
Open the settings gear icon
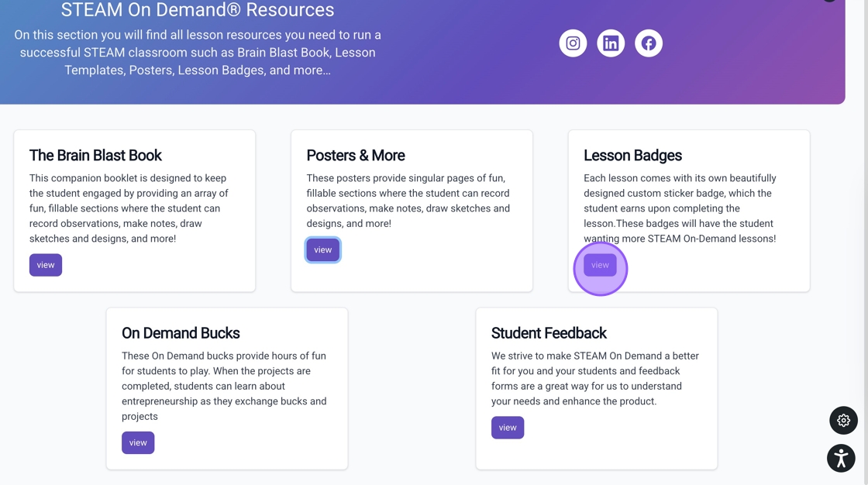click(x=843, y=421)
